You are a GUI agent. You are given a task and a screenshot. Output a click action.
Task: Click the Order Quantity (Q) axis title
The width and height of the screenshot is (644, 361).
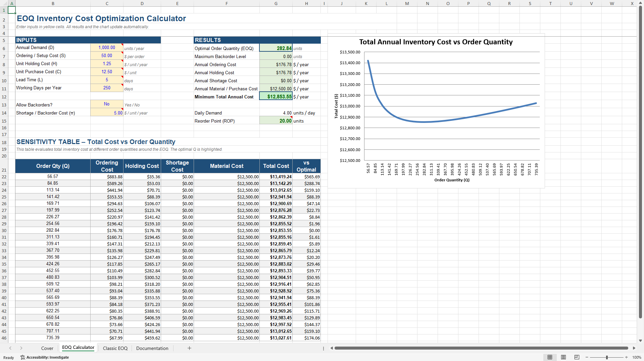(452, 180)
